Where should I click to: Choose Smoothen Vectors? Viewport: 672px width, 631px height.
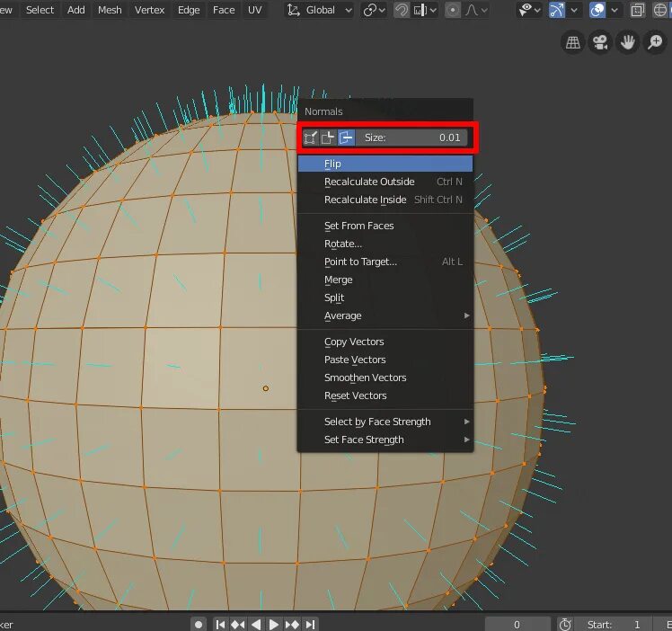click(385, 378)
